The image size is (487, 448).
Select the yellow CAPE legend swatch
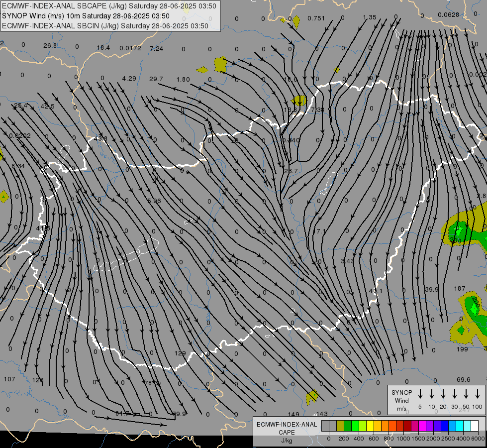[x=370, y=426]
